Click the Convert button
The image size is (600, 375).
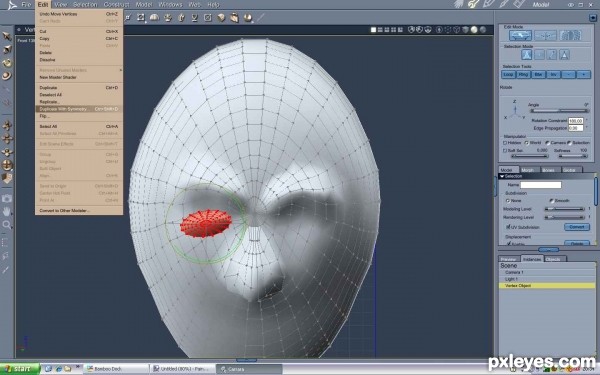point(577,227)
